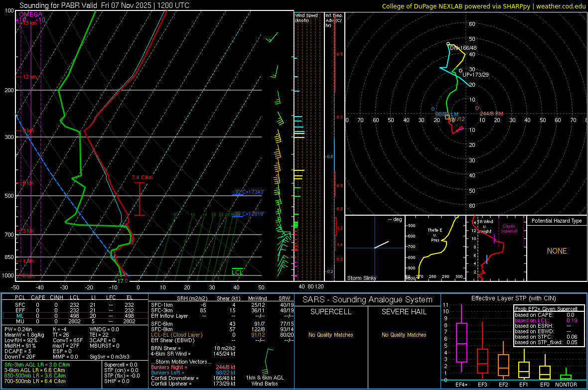
Task: Click the LowRH = 92% value
Action: coord(21,340)
